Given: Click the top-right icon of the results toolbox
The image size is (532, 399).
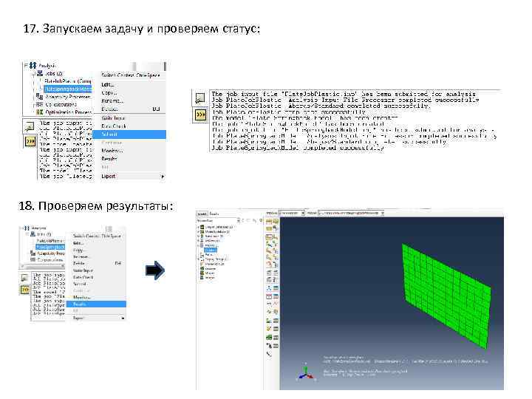Looking at the screenshot, I should click(x=276, y=222).
